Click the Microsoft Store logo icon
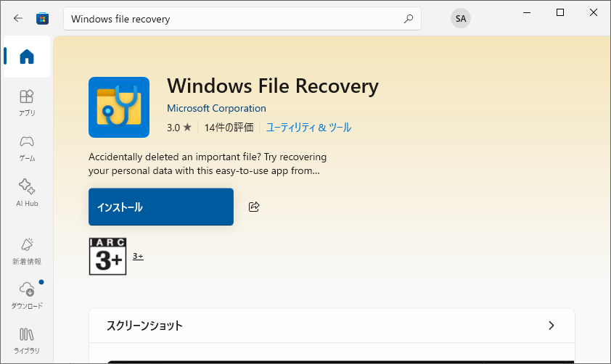The height and width of the screenshot is (364, 611). (x=43, y=19)
